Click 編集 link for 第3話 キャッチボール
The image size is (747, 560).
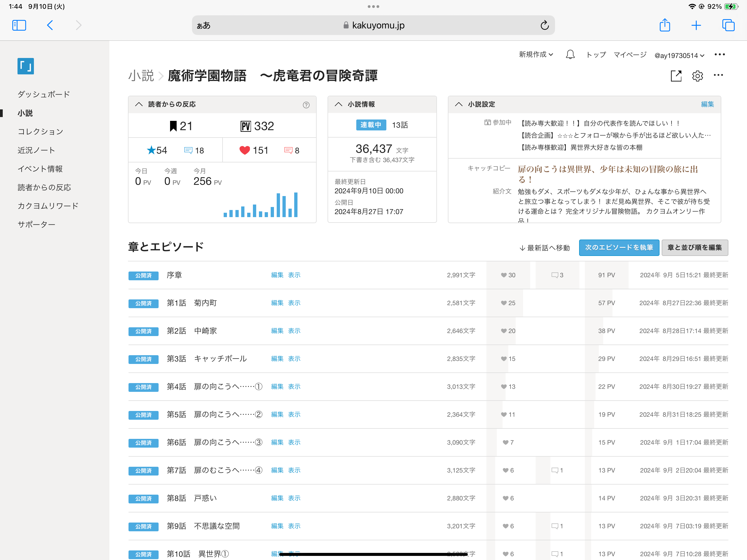(277, 359)
